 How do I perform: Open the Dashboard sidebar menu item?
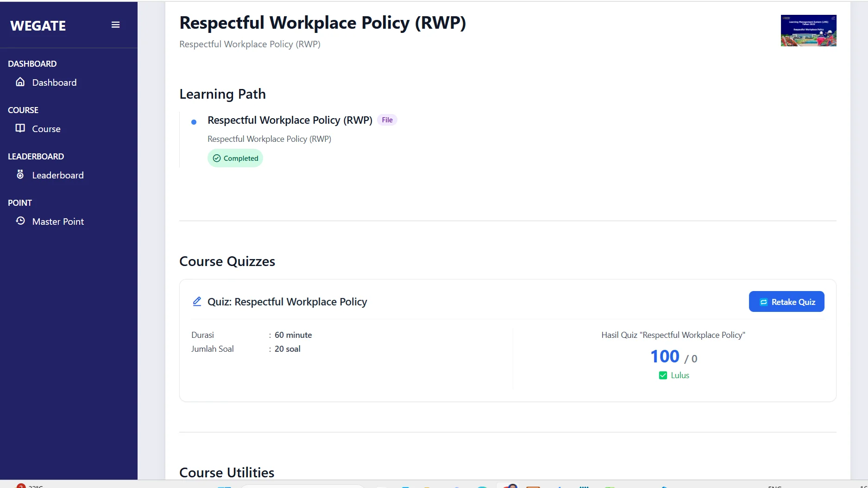point(54,82)
